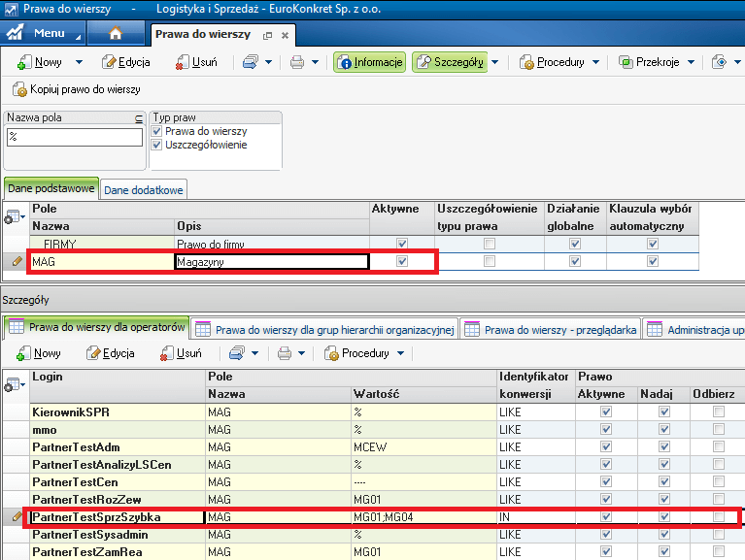Toggle the Prawa do wierszy checkbox
Screen dimensions: 745x560
click(x=157, y=131)
